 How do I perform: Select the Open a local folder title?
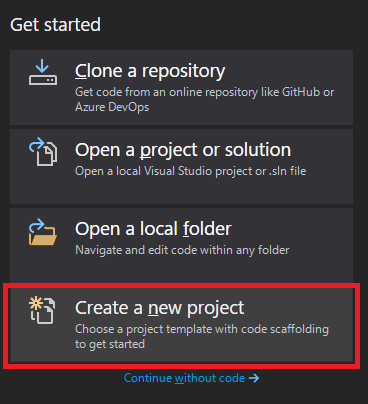153,229
